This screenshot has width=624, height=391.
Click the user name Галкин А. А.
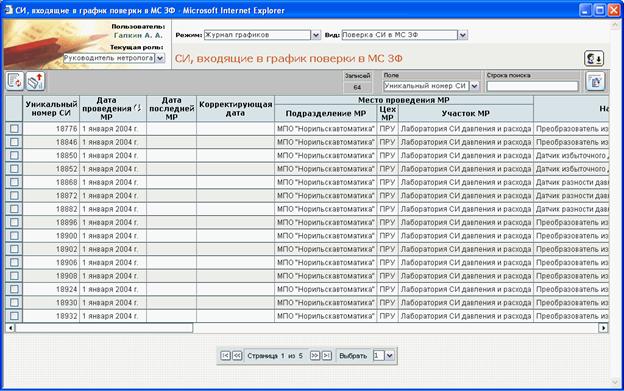pos(138,35)
